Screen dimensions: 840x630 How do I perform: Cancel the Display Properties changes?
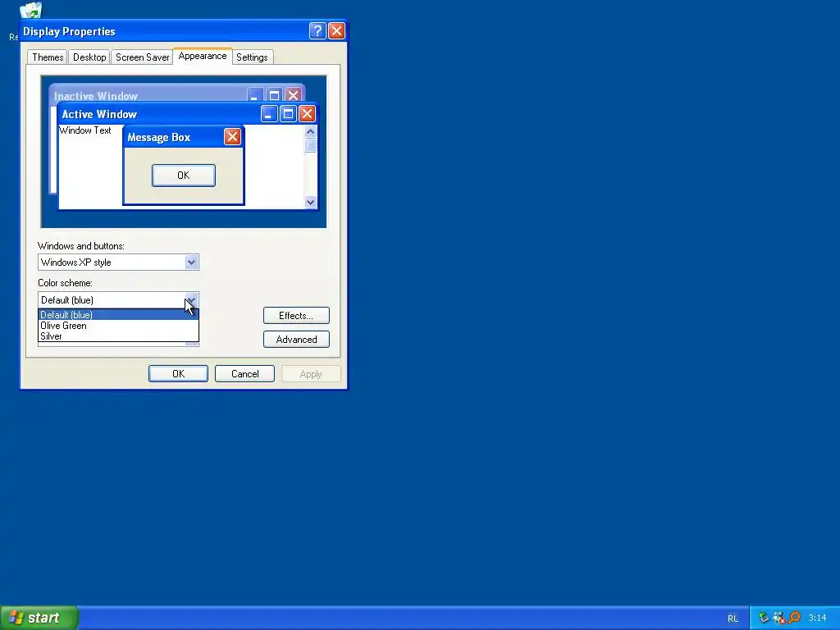(x=244, y=374)
